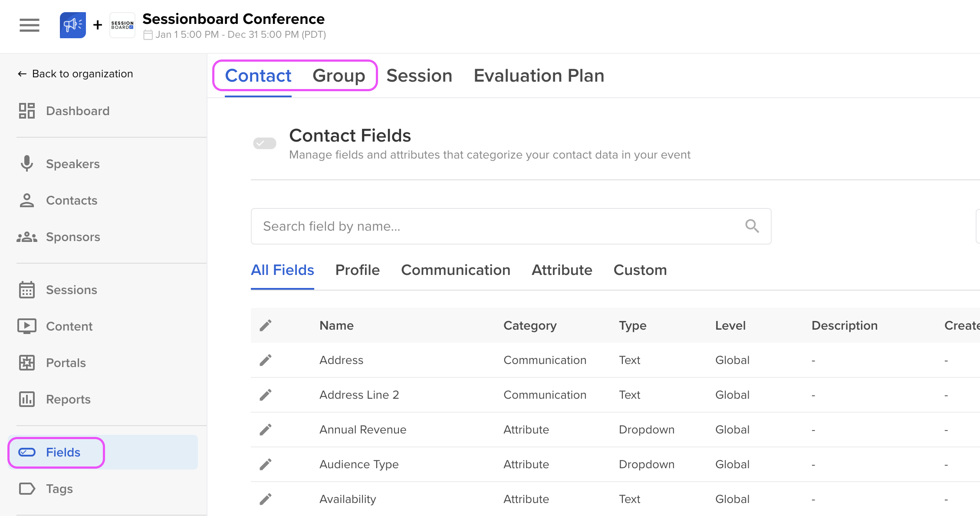Open Speakers in the sidebar

(x=73, y=164)
